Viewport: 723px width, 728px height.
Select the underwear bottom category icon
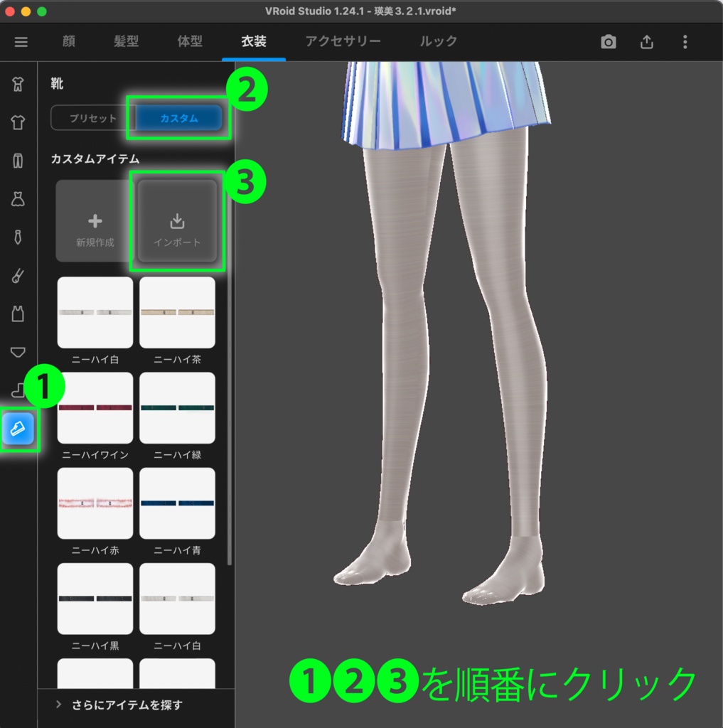coord(18,352)
